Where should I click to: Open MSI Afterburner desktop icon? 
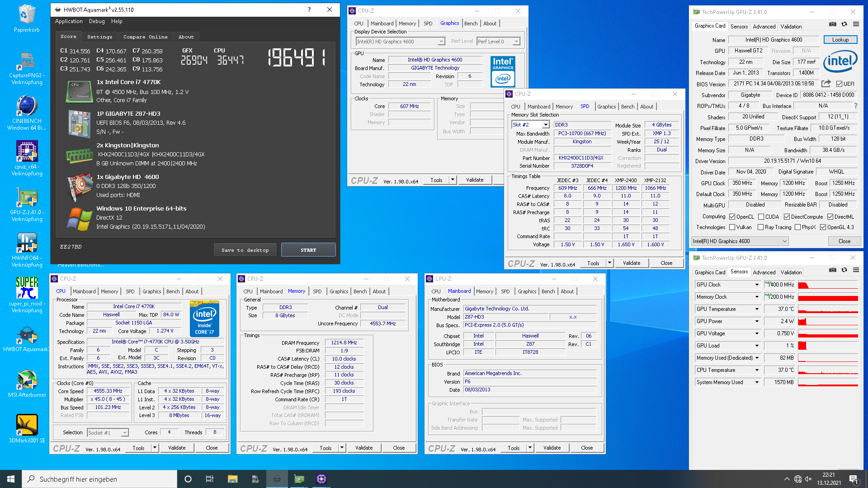click(x=27, y=384)
